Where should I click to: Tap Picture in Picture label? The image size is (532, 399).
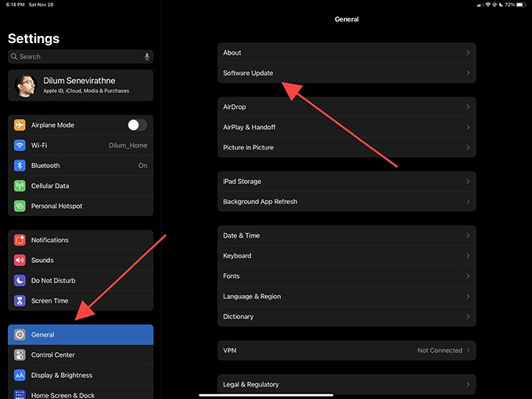(248, 148)
